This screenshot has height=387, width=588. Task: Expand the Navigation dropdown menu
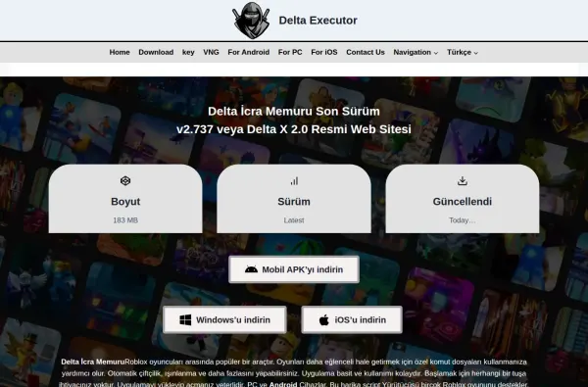pos(416,53)
